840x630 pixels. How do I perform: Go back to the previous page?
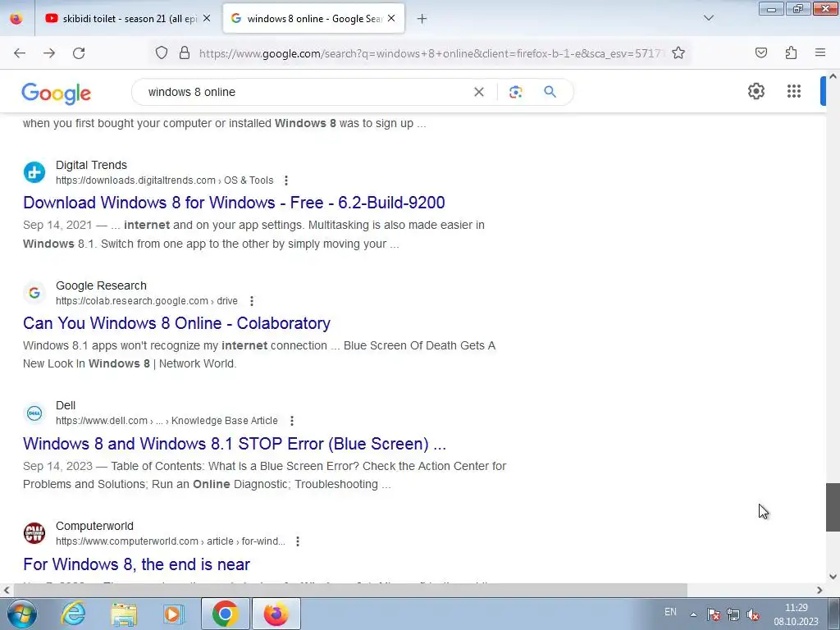20,53
